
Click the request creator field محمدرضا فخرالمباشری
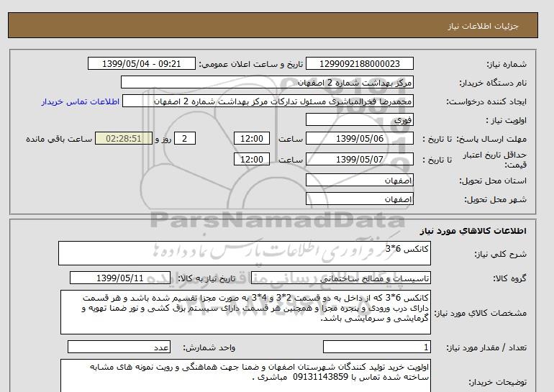pos(268,101)
